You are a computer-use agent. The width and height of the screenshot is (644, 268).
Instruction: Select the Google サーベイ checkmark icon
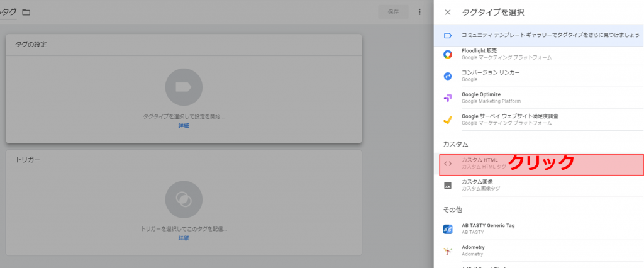tap(448, 120)
